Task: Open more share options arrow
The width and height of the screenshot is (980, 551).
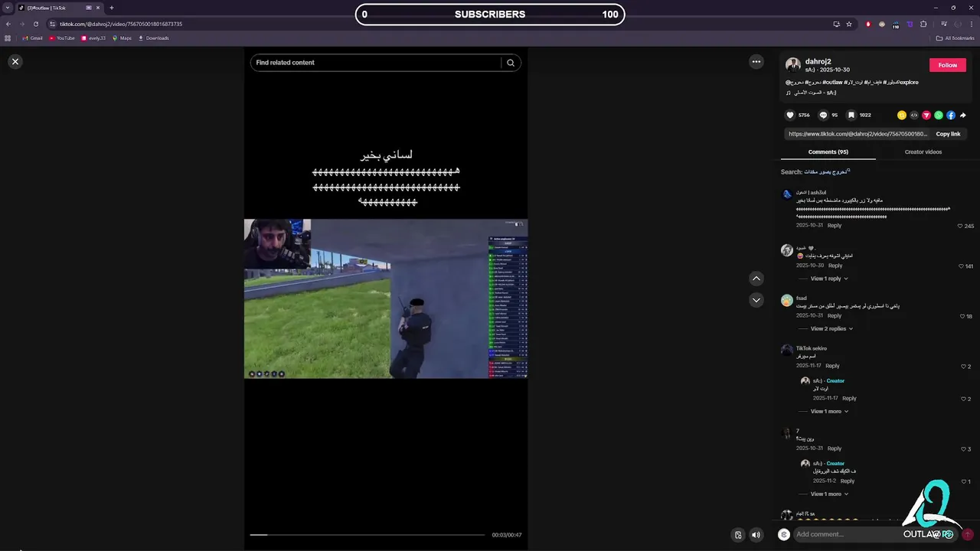Action: [963, 115]
